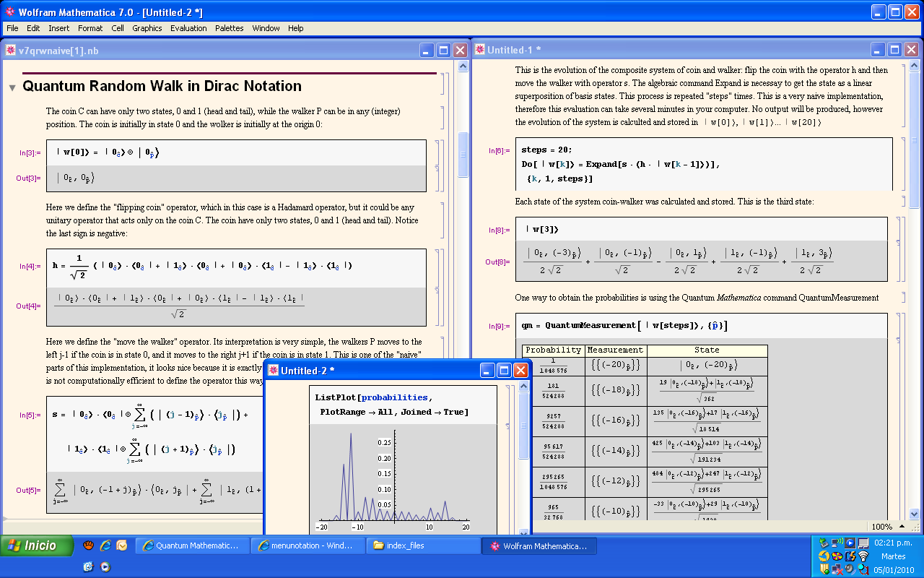The image size is (924, 578).
Task: Click the system clock showing 02:21 p.m.
Action: point(893,543)
